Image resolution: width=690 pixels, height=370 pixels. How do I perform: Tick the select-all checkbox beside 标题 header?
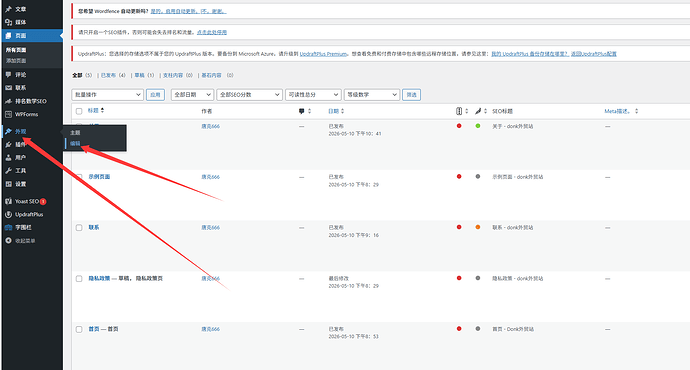tap(79, 111)
